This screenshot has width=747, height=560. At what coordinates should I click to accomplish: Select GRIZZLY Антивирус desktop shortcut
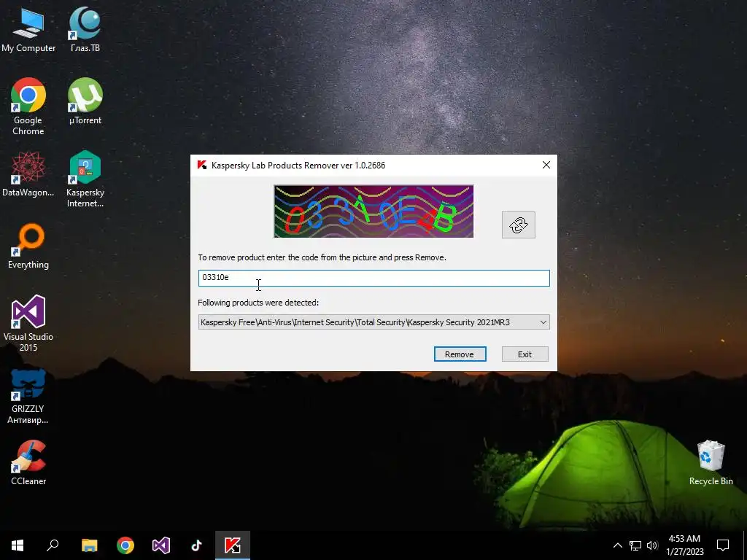pyautogui.click(x=28, y=396)
